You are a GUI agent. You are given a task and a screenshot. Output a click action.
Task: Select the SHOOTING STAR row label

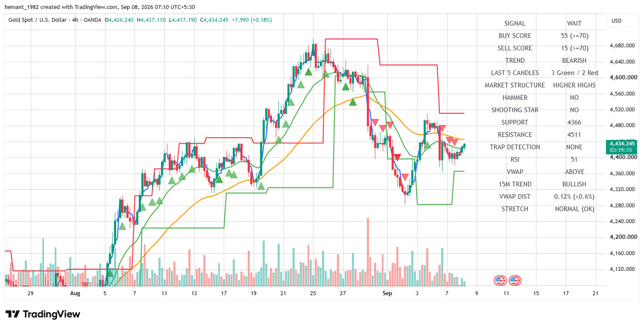515,110
